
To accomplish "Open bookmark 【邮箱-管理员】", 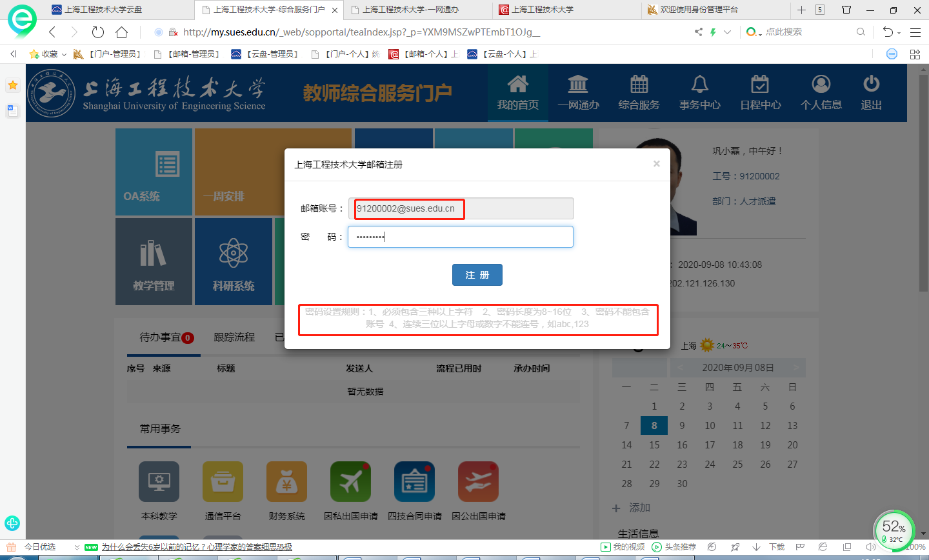I will click(x=187, y=54).
